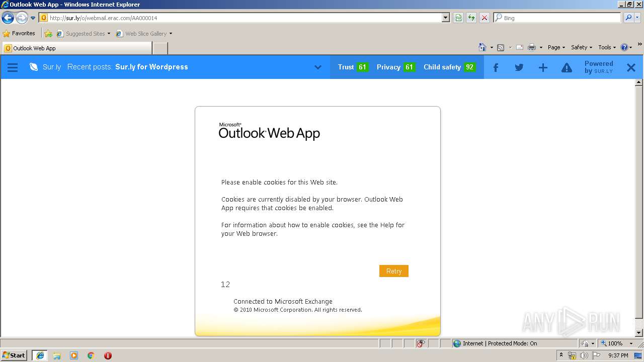The image size is (644, 362).
Task: Share on Facebook icon
Action: pos(496,67)
